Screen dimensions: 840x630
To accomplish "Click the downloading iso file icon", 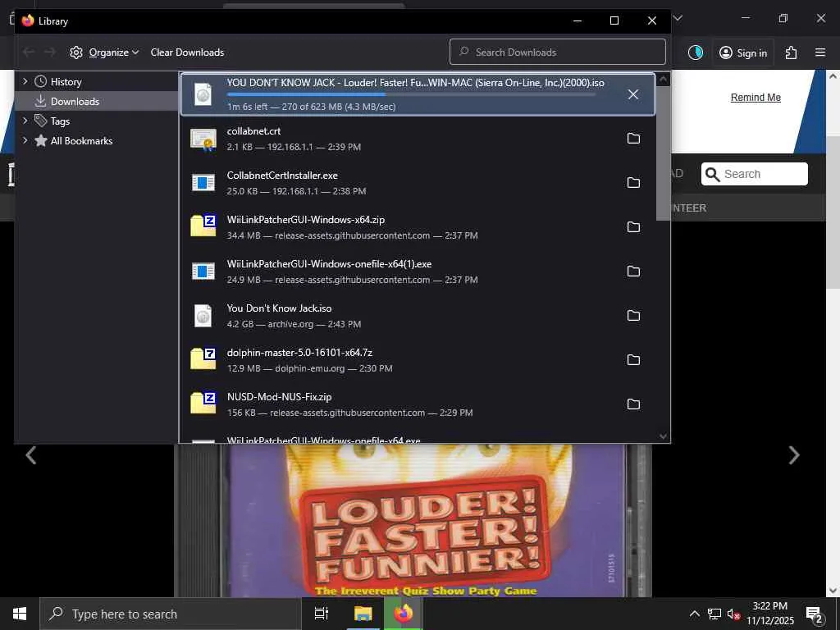I will tap(203, 94).
